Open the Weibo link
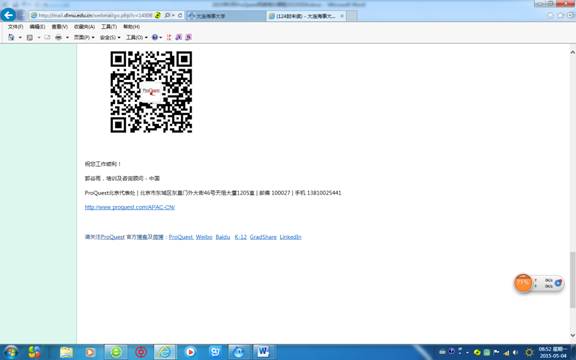Viewport: 576px width, 360px height. [204, 237]
